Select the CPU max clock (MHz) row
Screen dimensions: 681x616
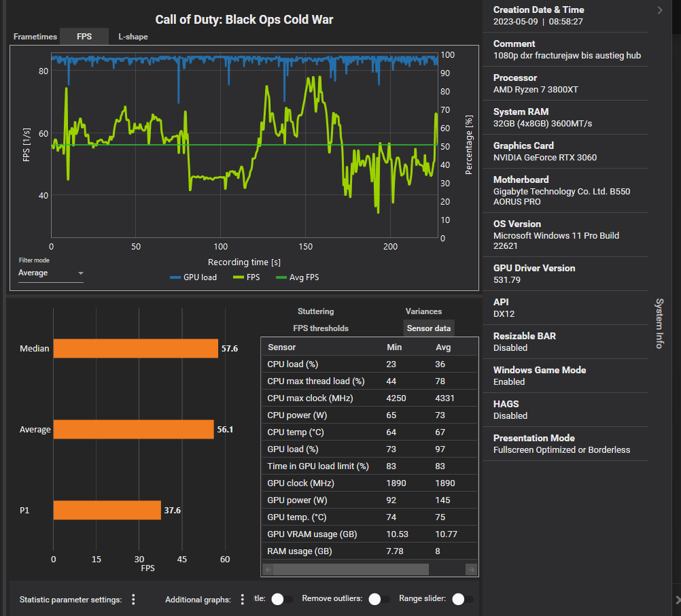(x=370, y=398)
